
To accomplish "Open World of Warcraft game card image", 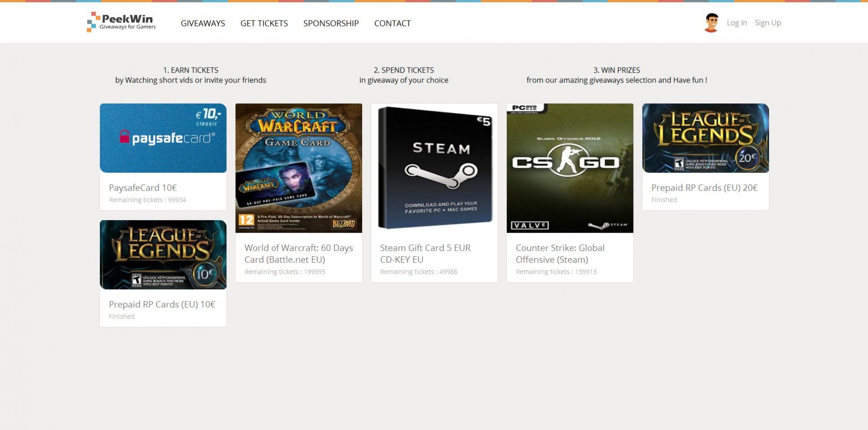I will point(299,168).
